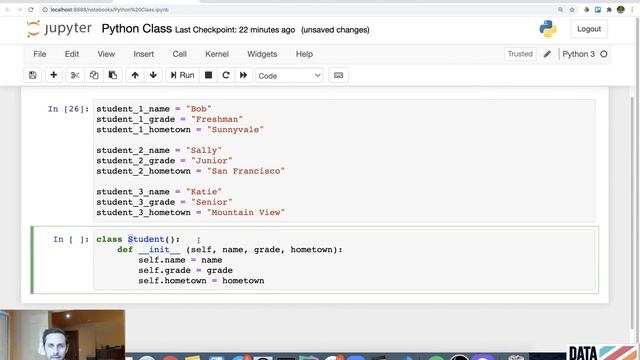The width and height of the screenshot is (640, 360).
Task: Insert a cell below with the plus icon
Action: click(x=53, y=75)
